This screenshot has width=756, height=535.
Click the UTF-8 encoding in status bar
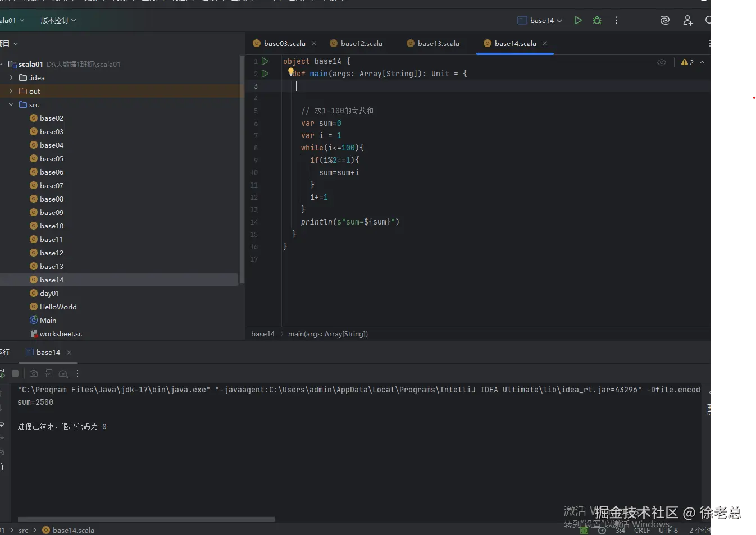pyautogui.click(x=668, y=530)
